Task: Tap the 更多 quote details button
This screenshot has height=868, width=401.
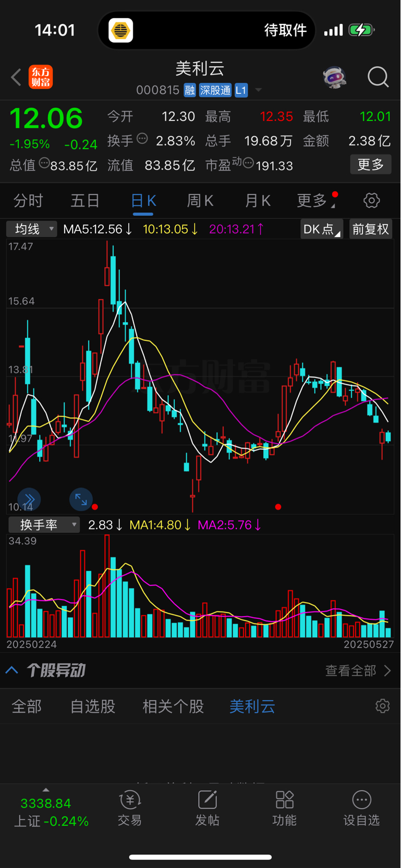Action: [371, 165]
